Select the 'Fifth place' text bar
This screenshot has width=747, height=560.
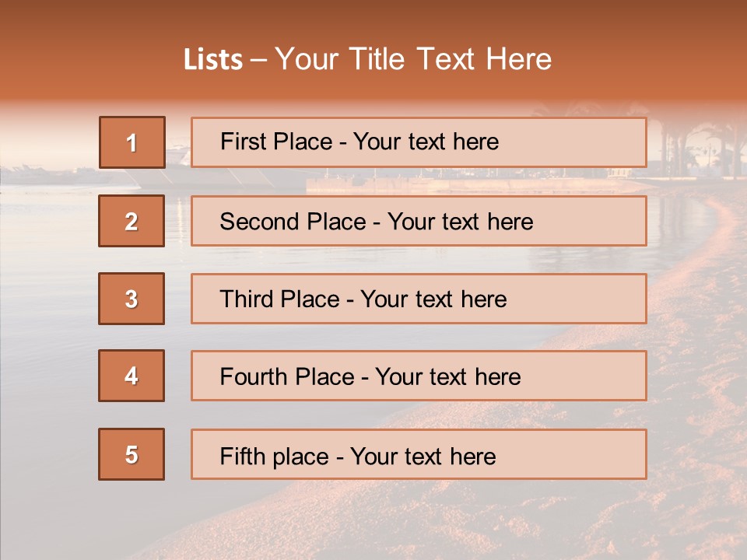click(419, 454)
